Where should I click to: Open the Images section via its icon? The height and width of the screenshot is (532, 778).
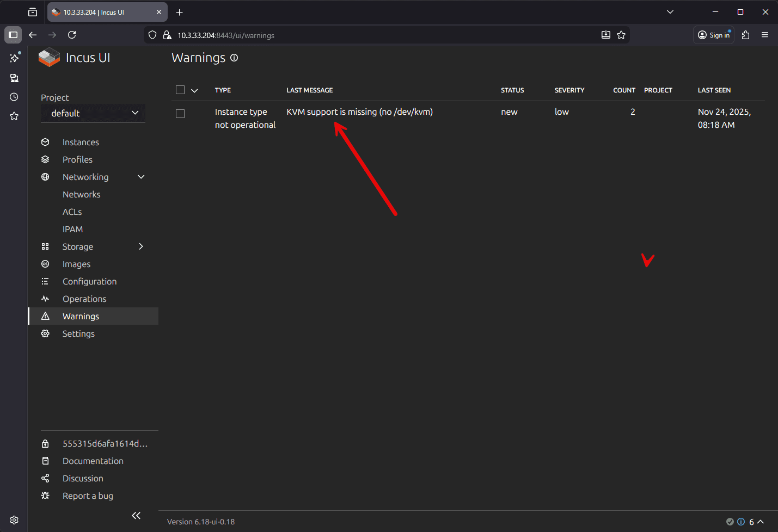46,264
